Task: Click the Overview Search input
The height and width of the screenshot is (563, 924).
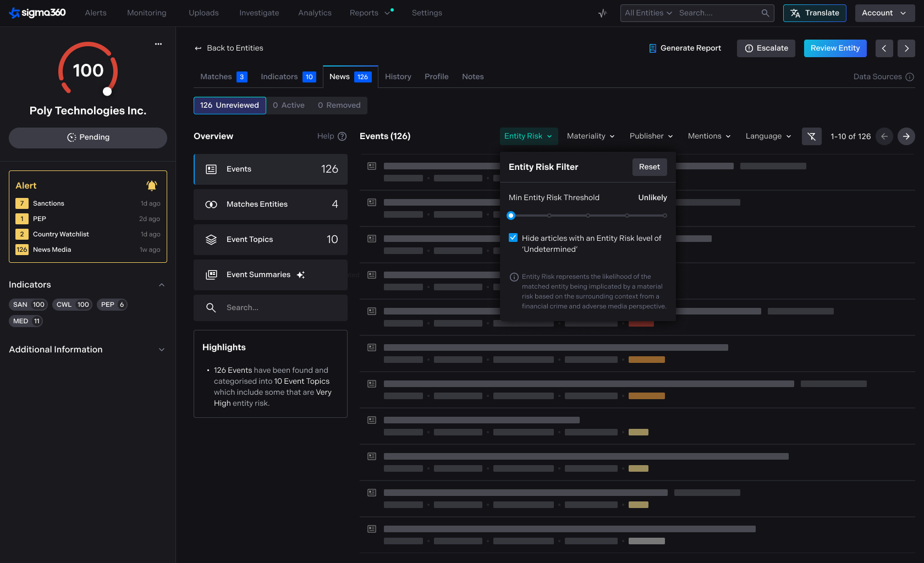Action: point(271,308)
